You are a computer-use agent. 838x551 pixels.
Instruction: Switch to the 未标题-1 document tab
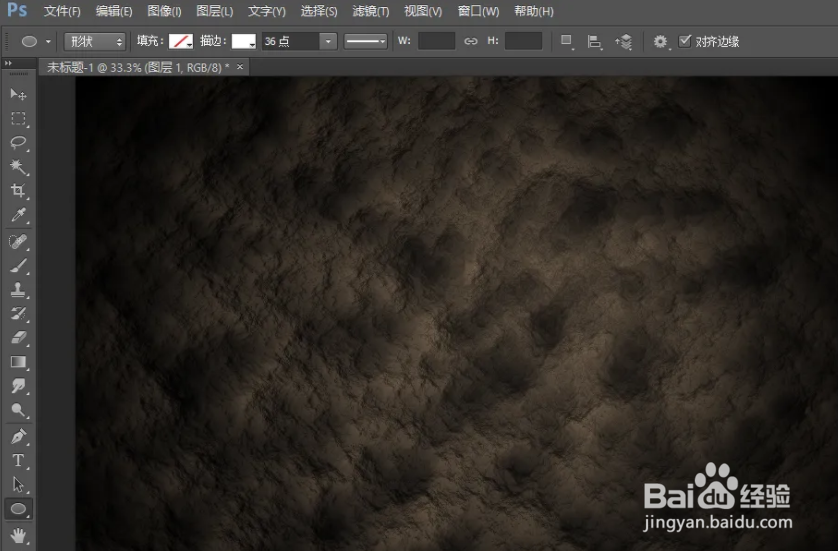[138, 67]
